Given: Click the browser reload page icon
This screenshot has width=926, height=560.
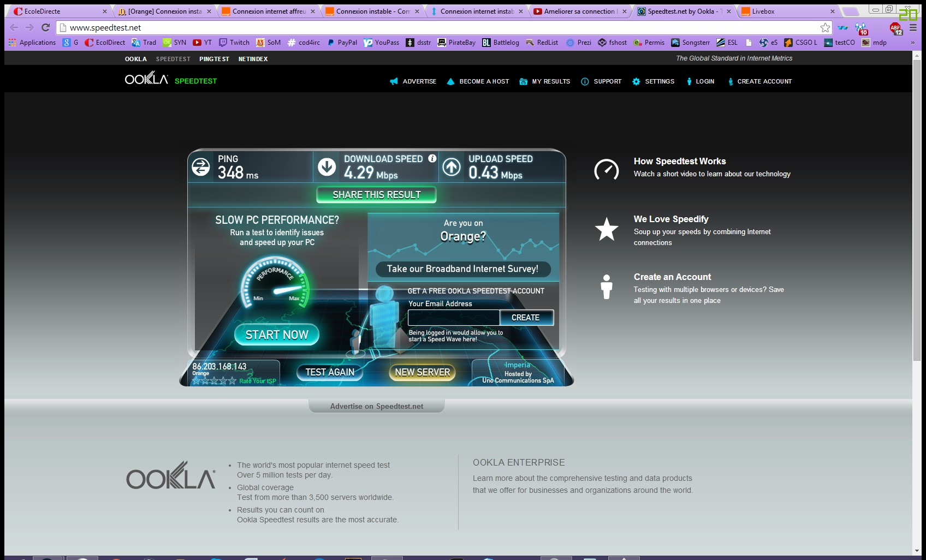Looking at the screenshot, I should coord(46,27).
